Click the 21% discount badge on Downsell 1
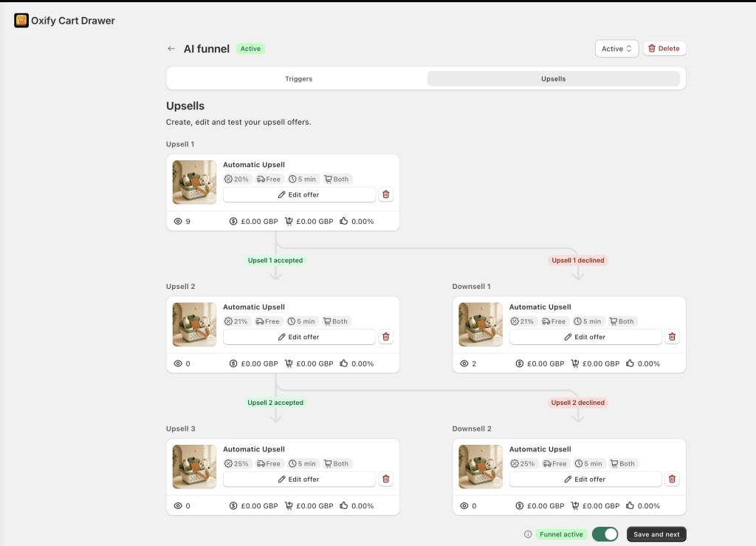756x546 pixels. tap(523, 321)
